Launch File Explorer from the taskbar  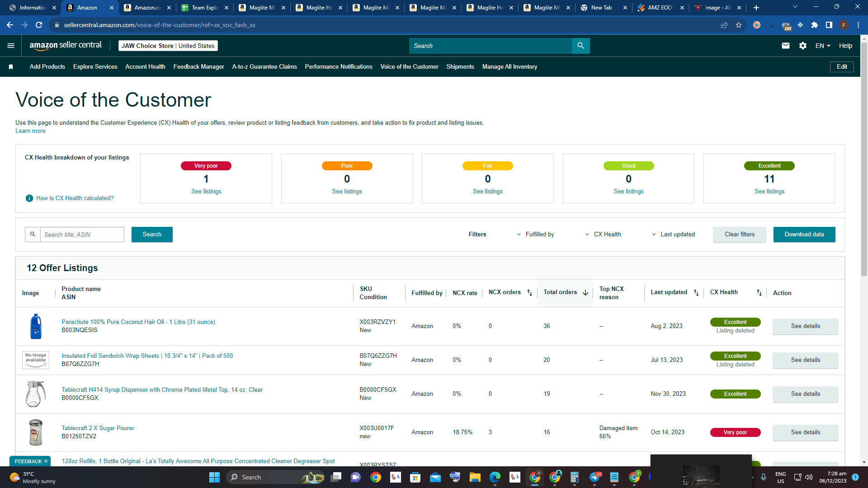[x=475, y=477]
